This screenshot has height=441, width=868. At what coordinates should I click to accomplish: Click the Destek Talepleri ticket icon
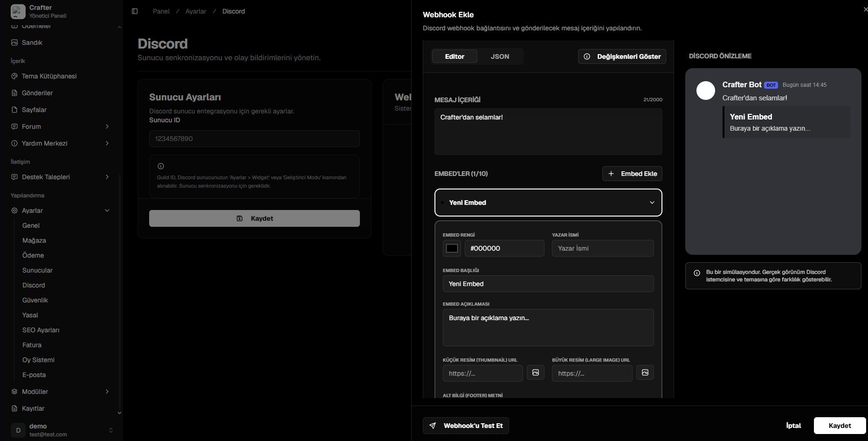[x=14, y=177]
